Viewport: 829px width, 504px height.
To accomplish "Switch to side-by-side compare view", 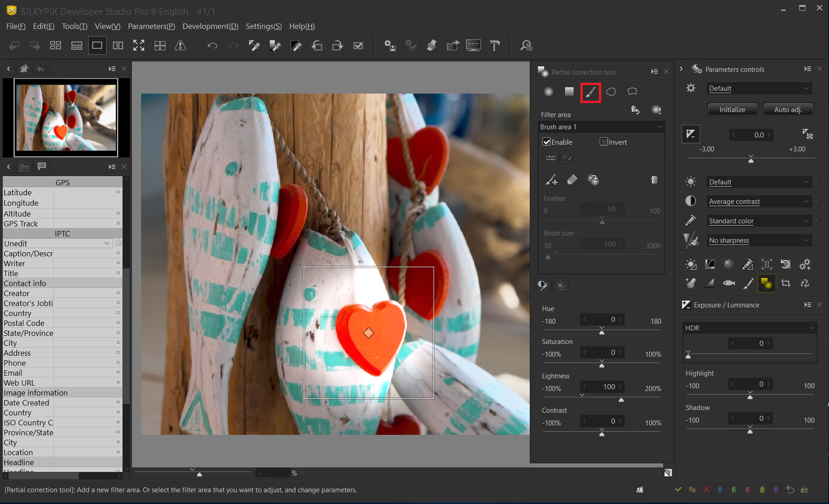I will pyautogui.click(x=118, y=46).
